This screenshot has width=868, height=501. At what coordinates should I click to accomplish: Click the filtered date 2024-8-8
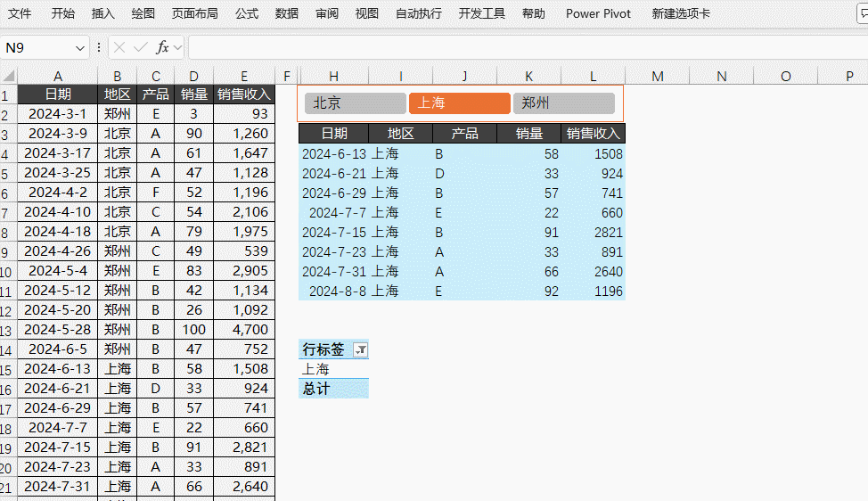pos(334,292)
